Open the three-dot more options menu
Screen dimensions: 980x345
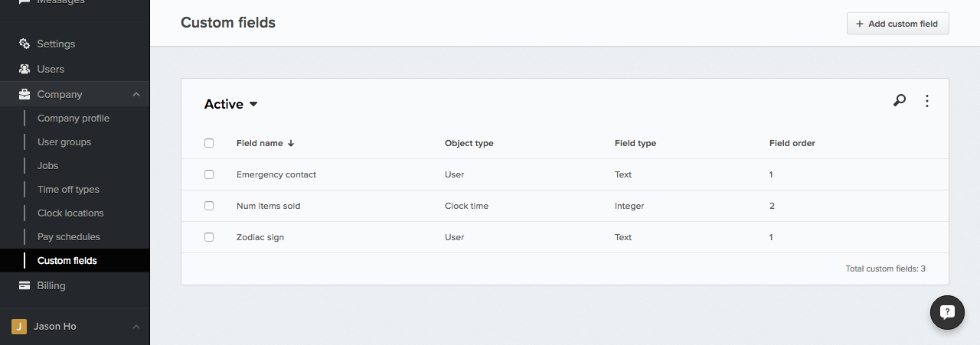[927, 101]
